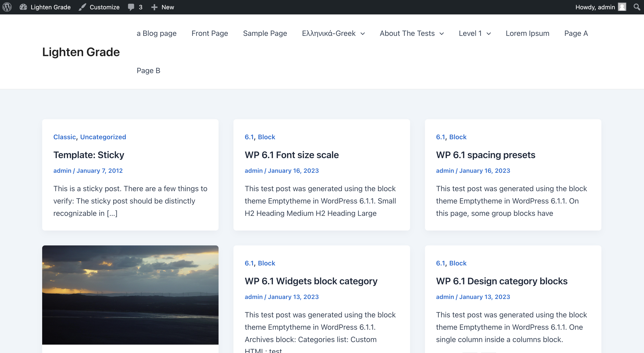
Task: Click the Lighten Grade site title
Action: point(81,52)
